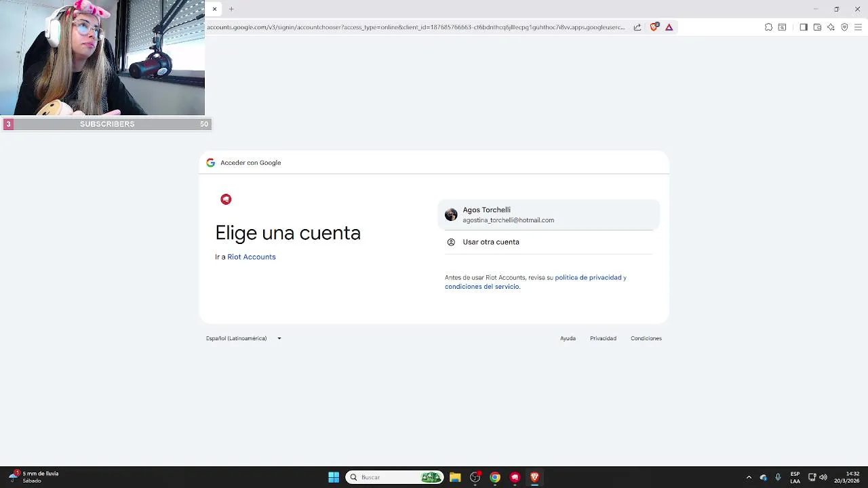Open the red app icon on taskbar

pos(515,477)
